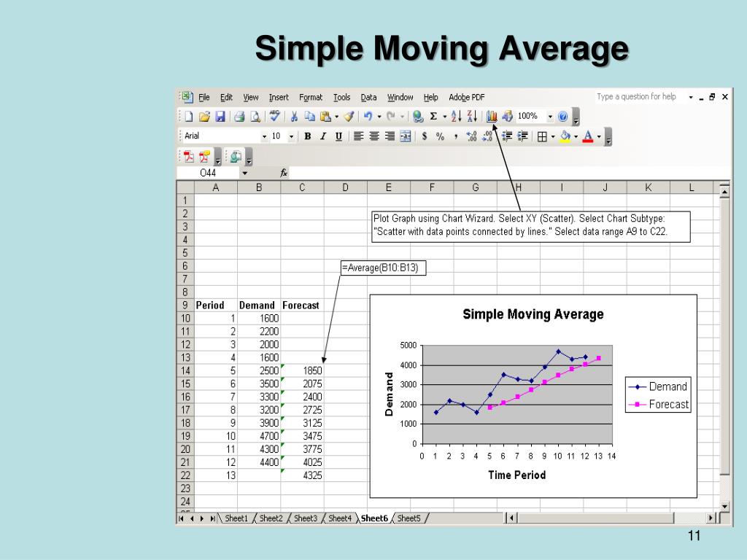The height and width of the screenshot is (560, 747).
Task: Expand the Paste options arrow
Action: [x=337, y=116]
